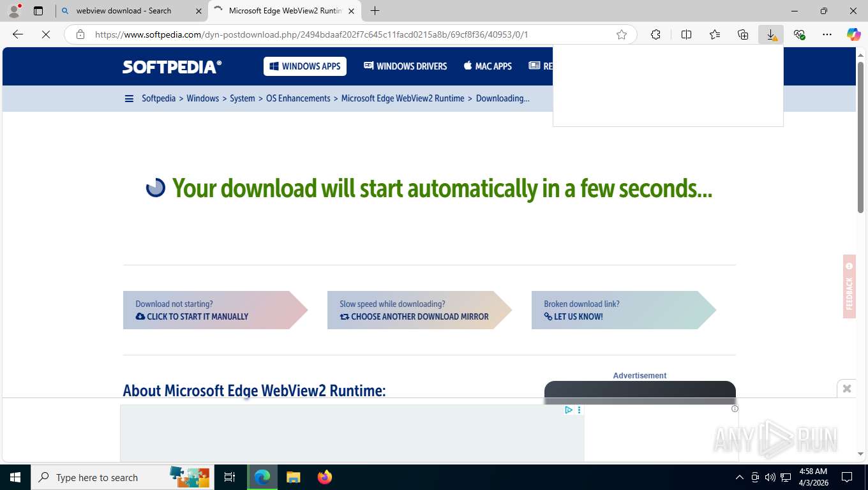Image resolution: width=868 pixels, height=490 pixels.
Task: Follow the Windows breadcrumb link
Action: pyautogui.click(x=202, y=98)
